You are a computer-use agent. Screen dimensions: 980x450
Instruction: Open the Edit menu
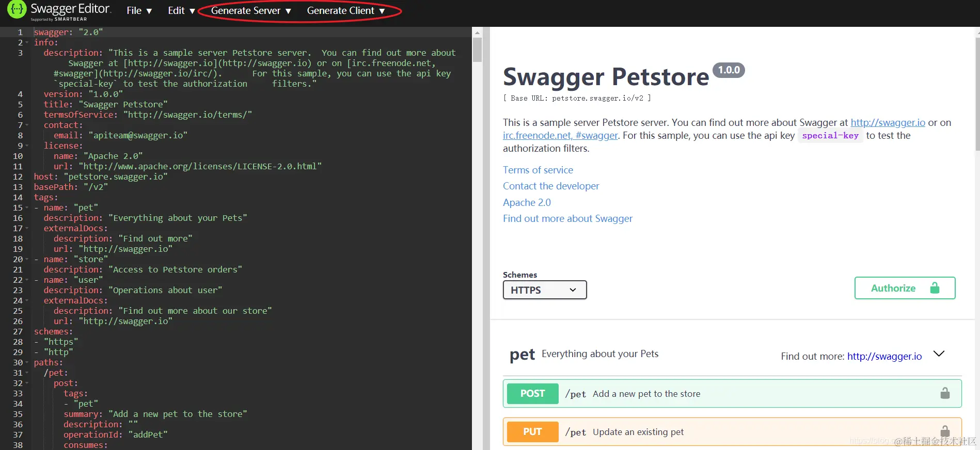click(181, 11)
